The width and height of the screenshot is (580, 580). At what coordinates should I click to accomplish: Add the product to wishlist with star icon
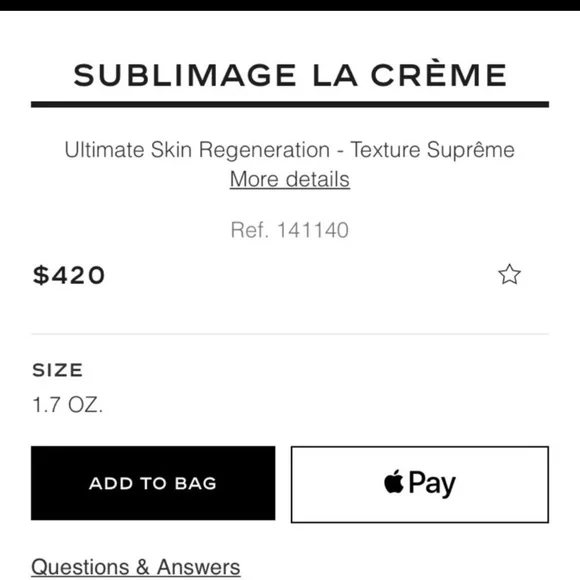[x=509, y=274]
